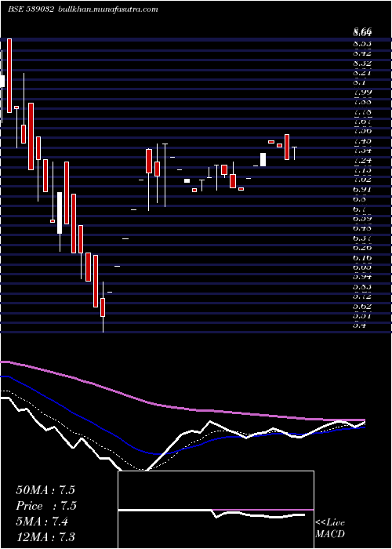Open the MACD inset panel
Screen dimensions: 392x549
point(216,510)
